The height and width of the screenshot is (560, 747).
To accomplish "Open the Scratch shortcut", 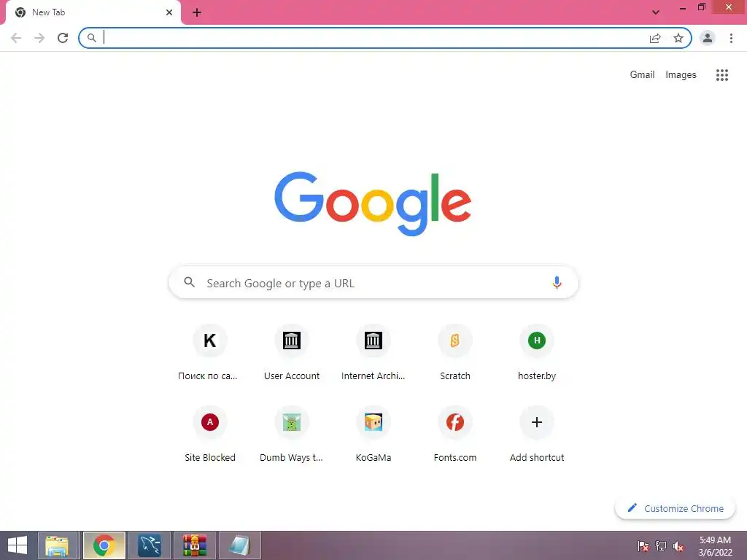I will point(455,353).
